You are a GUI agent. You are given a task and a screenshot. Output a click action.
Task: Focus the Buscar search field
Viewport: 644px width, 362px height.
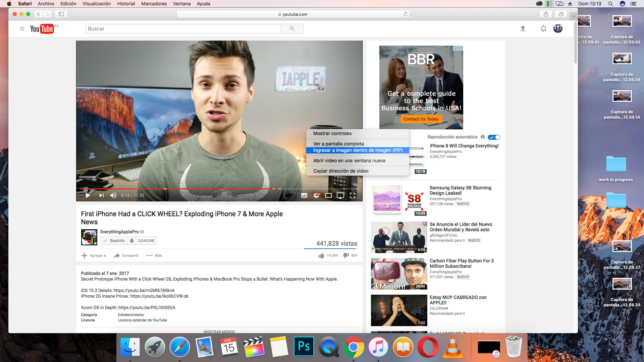(x=183, y=29)
